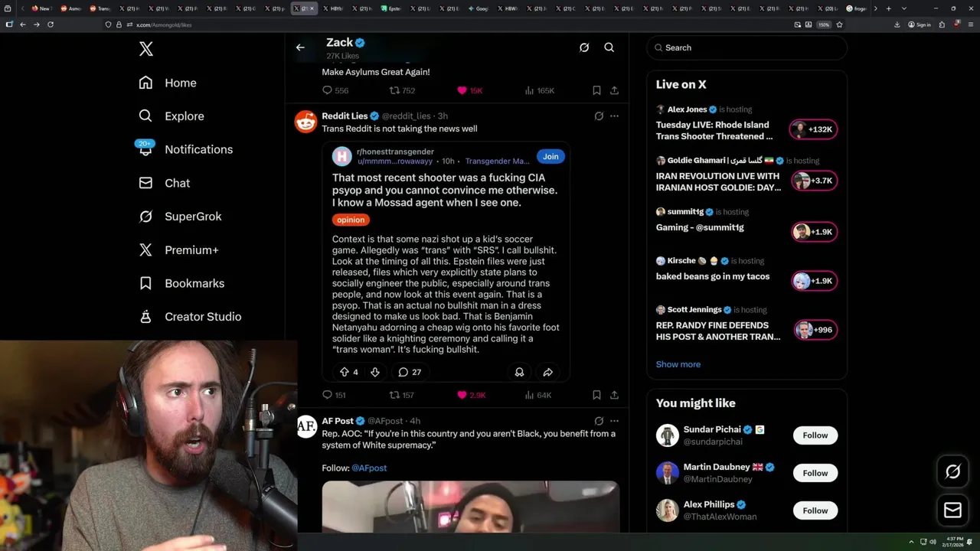Reply to the Make Asylums Great Again post
Screen dimensions: 980x551
[335, 90]
